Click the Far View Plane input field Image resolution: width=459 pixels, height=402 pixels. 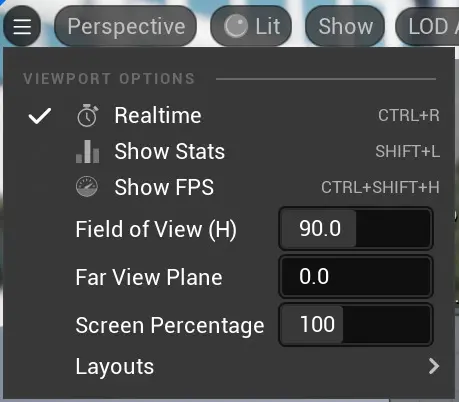[356, 277]
